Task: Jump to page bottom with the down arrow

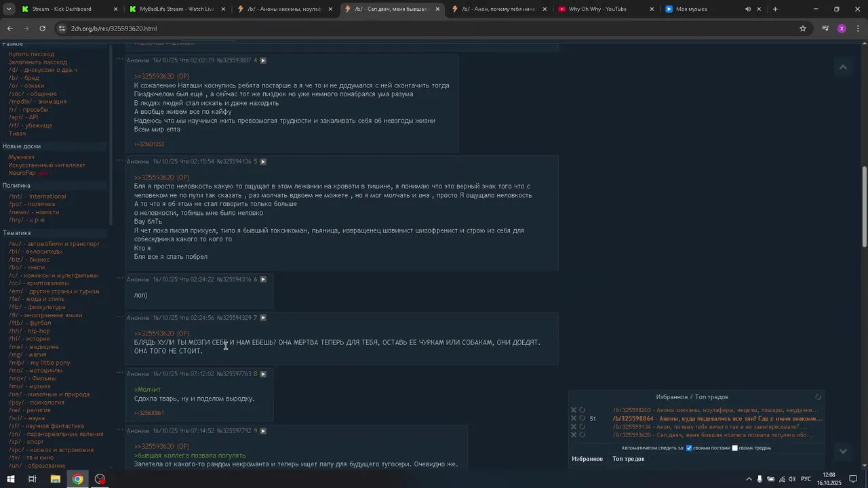Action: point(843,451)
